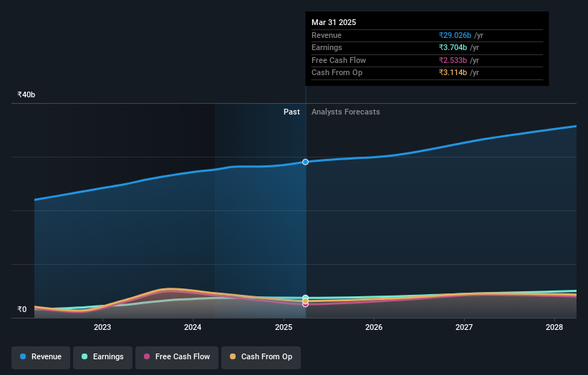Click the 2025 x-axis label
This screenshot has width=588, height=375.
[x=284, y=328]
